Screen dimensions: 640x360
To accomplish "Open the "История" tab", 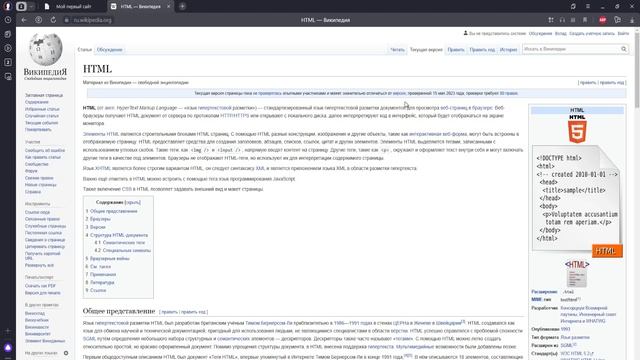I will coord(509,50).
